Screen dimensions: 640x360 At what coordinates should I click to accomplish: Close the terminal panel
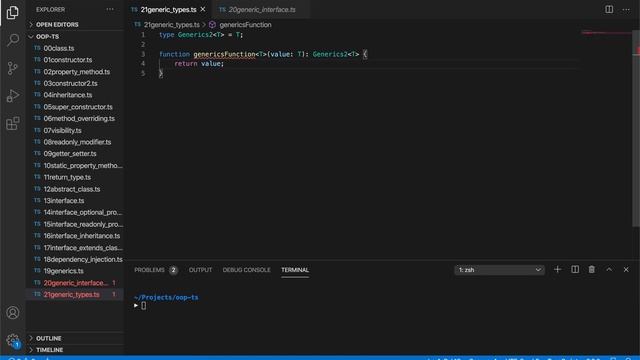click(626, 269)
